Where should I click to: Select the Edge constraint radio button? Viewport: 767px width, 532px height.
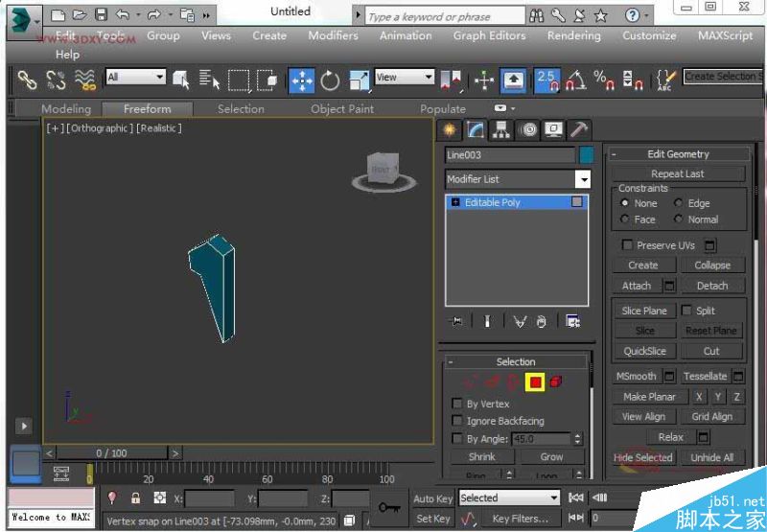pos(678,202)
